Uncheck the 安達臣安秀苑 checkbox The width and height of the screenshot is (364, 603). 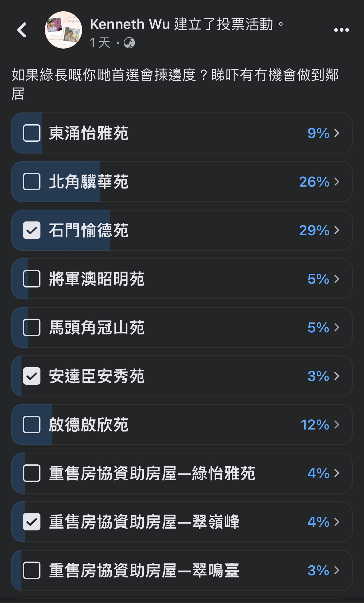[x=32, y=376]
